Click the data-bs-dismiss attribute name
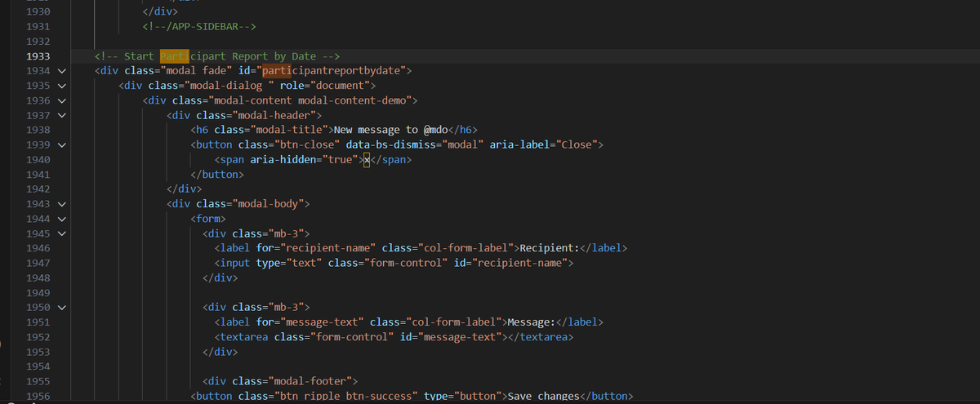 coord(390,144)
